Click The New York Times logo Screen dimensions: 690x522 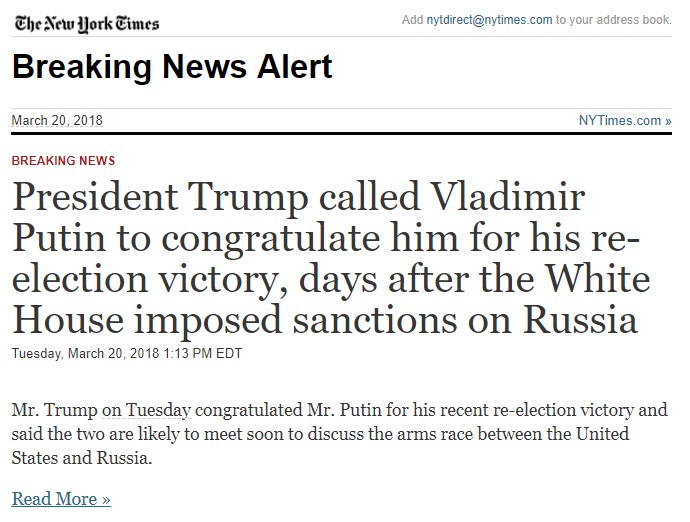click(x=85, y=22)
